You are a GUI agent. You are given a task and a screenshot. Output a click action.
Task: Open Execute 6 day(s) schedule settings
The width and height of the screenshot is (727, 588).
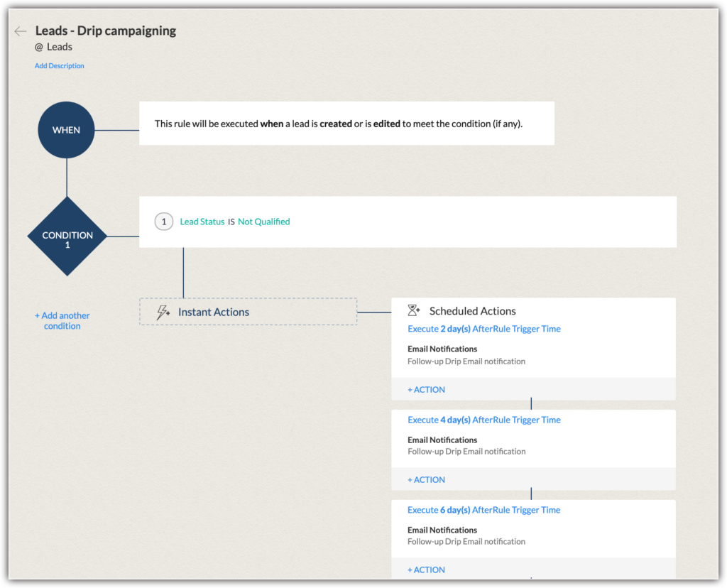point(483,510)
